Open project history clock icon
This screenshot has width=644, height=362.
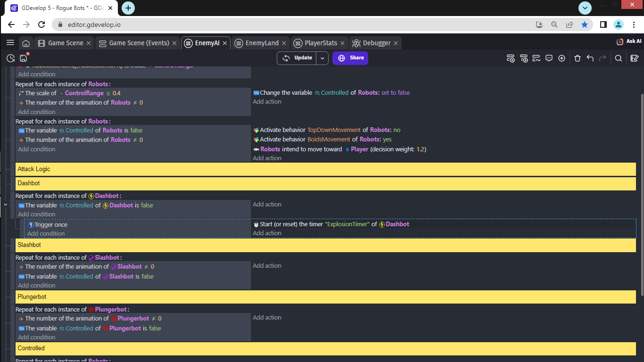(10, 58)
